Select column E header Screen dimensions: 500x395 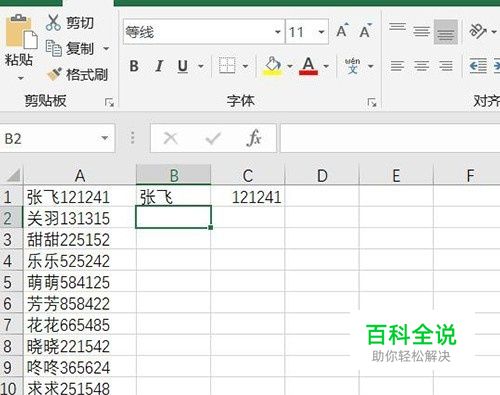396,175
